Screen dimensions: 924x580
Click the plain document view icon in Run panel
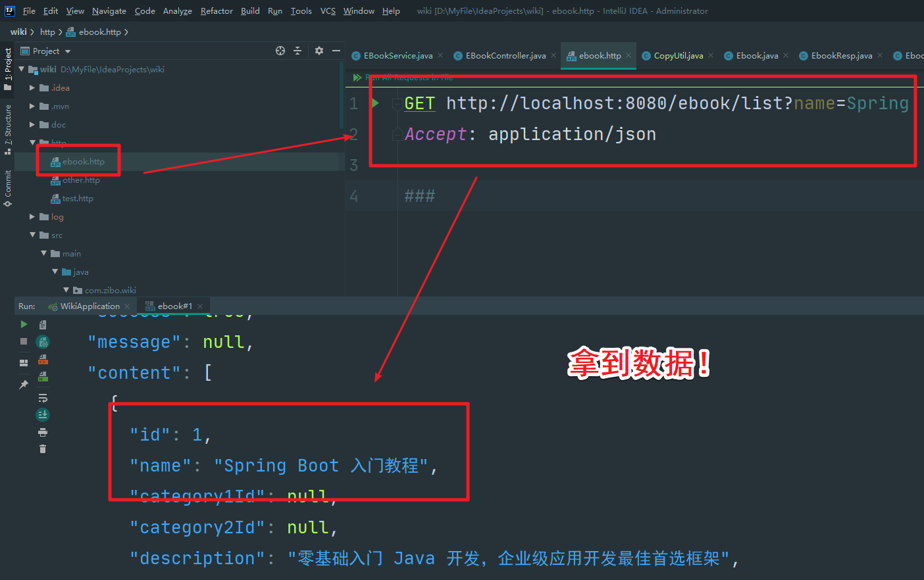tap(43, 324)
